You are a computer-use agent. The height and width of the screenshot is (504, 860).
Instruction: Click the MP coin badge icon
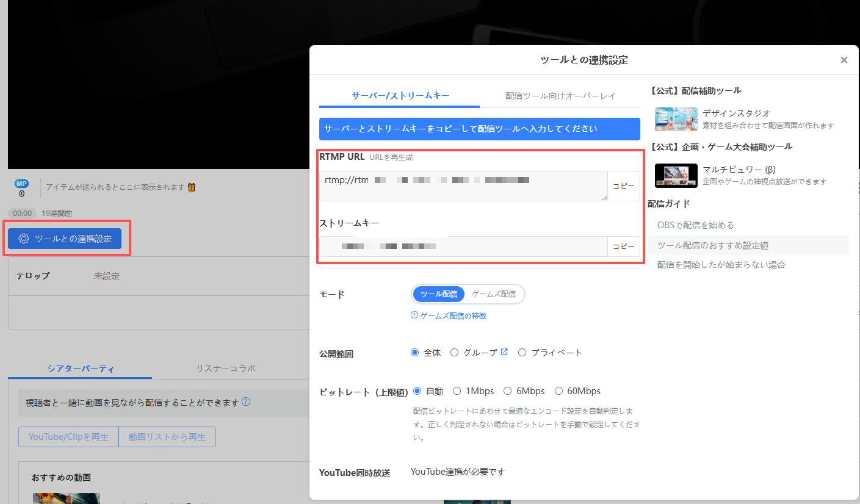click(x=21, y=184)
